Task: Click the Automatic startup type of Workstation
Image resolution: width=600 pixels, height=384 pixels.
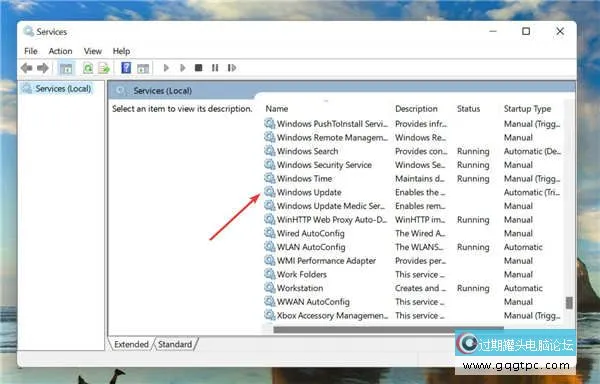Action: point(523,288)
